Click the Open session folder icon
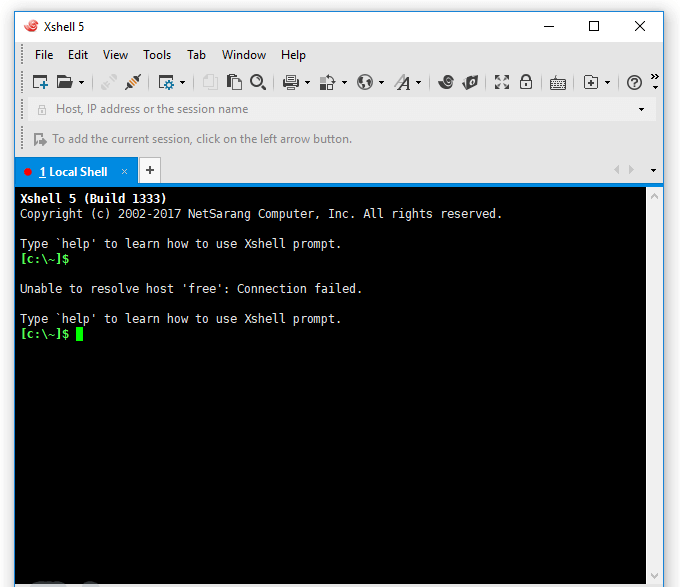 (x=65, y=82)
